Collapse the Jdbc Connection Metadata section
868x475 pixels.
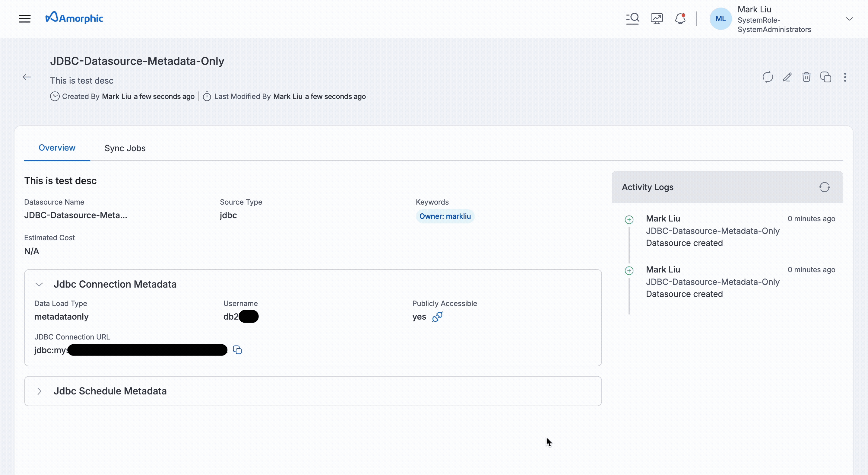pyautogui.click(x=39, y=284)
